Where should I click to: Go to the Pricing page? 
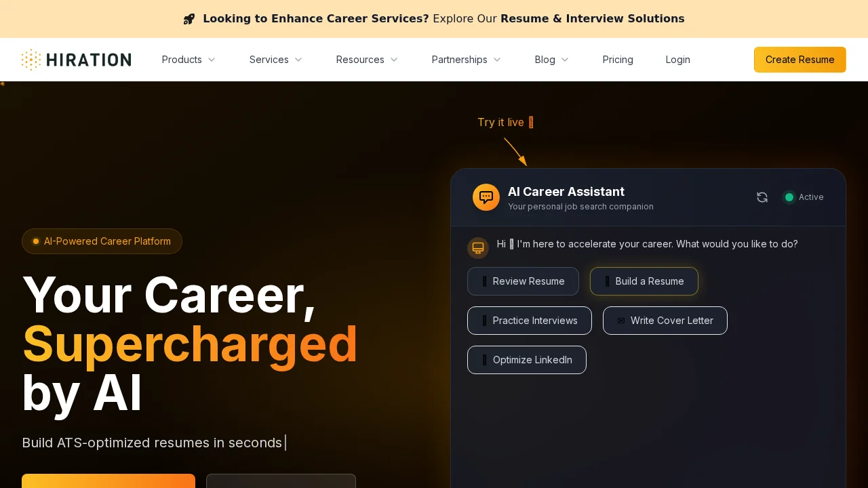pos(618,60)
